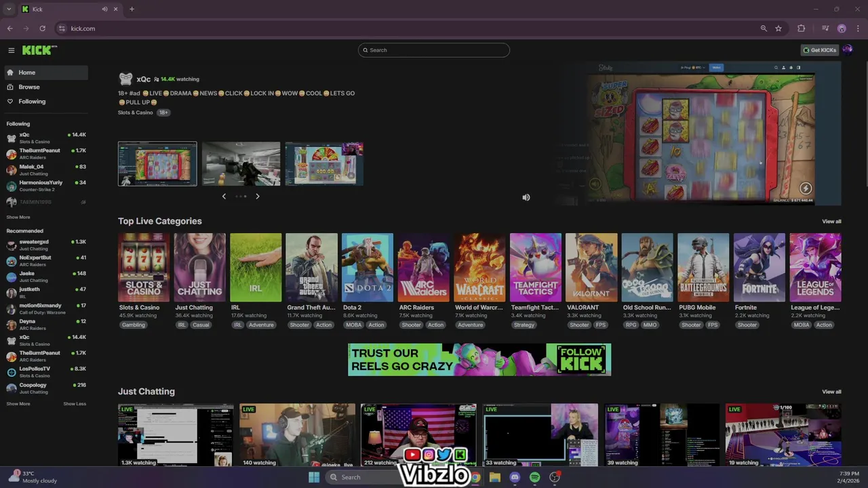Open the PUBG Mobile category card
The height and width of the screenshot is (488, 868).
703,268
